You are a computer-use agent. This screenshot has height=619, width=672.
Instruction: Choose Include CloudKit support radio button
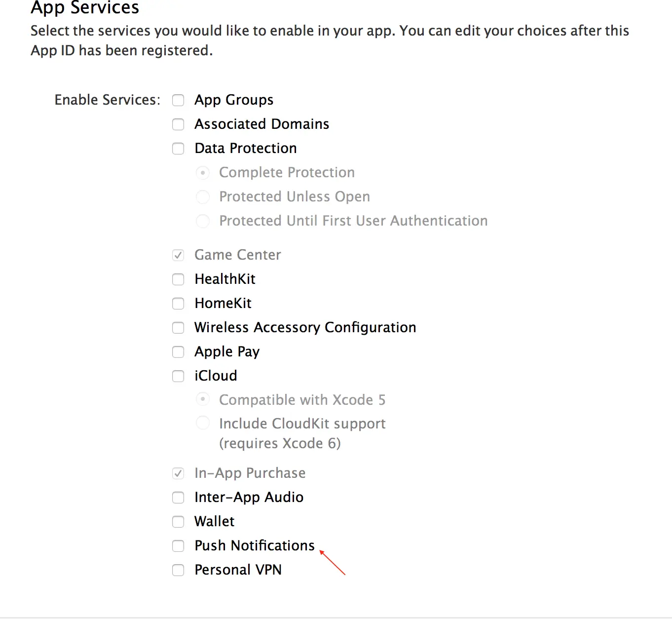click(203, 423)
